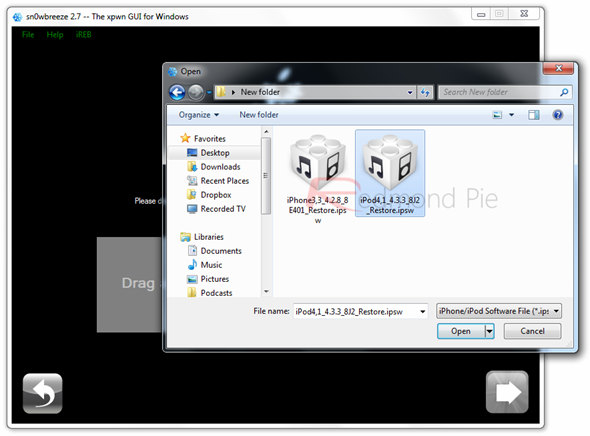Close the Open dialog
Image resolution: width=590 pixels, height=436 pixels.
coord(558,68)
